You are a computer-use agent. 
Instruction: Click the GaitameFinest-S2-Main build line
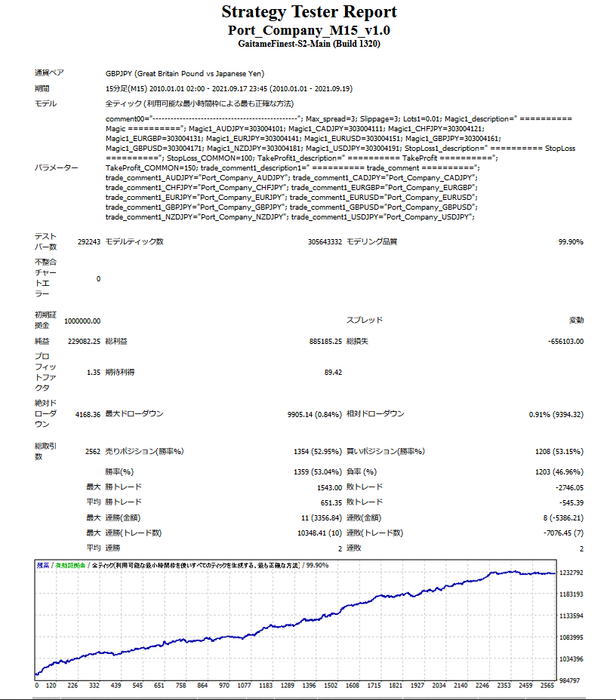coord(309,44)
